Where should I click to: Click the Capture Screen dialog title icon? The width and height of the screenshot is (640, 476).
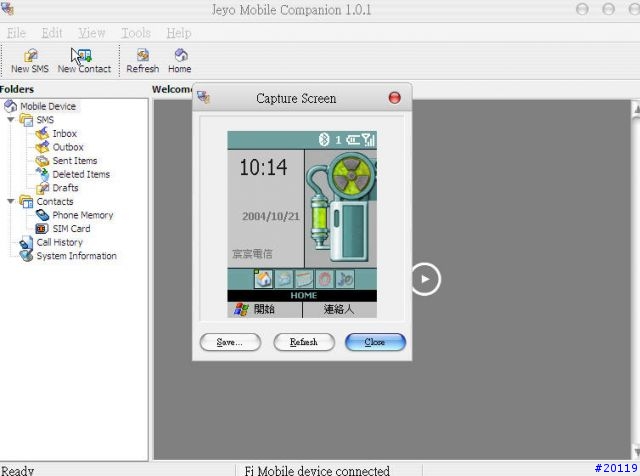tap(203, 97)
